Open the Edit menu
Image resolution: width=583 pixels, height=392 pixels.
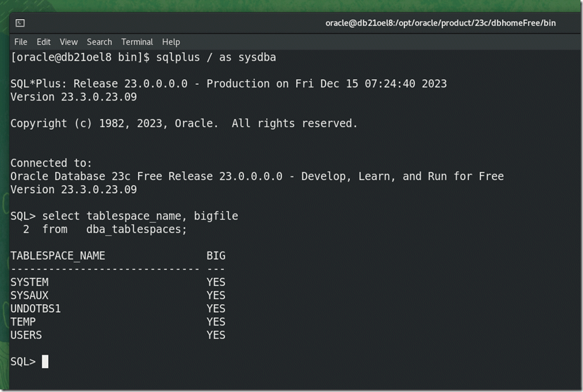click(44, 42)
